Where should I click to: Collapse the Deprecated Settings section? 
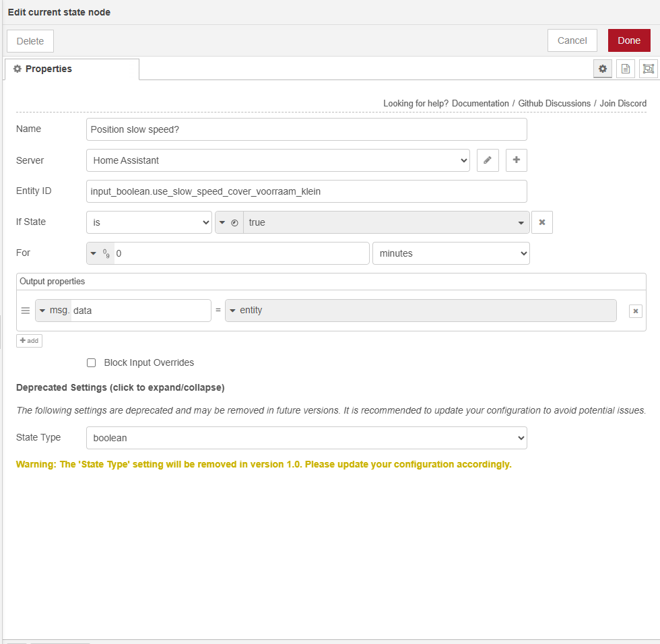point(120,387)
